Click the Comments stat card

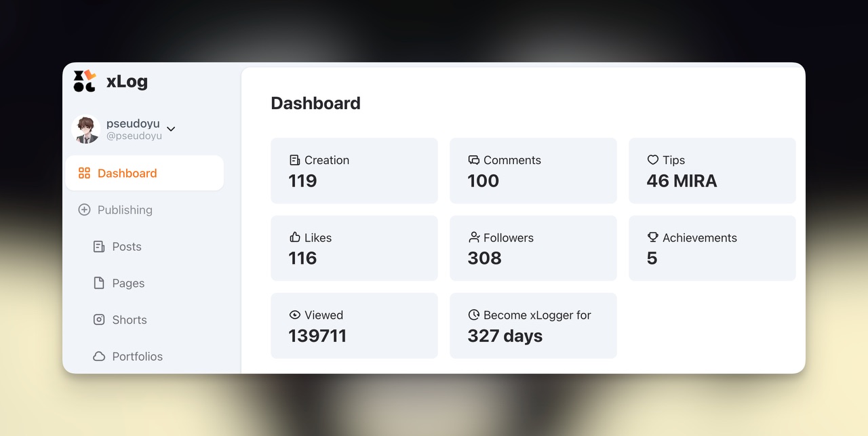[x=533, y=171]
